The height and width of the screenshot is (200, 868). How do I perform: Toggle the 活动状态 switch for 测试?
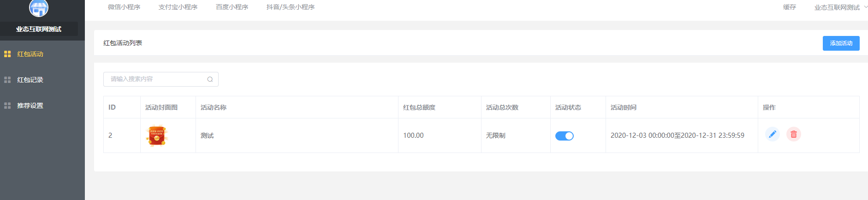coord(564,135)
